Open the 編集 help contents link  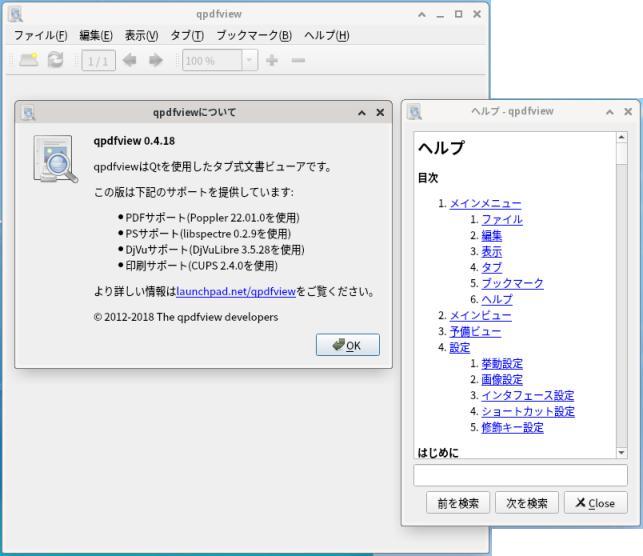(x=492, y=235)
